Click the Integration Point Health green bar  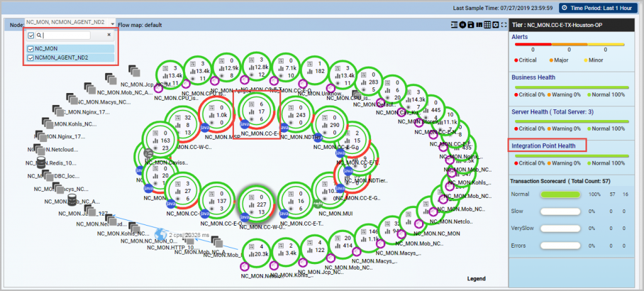572,156
